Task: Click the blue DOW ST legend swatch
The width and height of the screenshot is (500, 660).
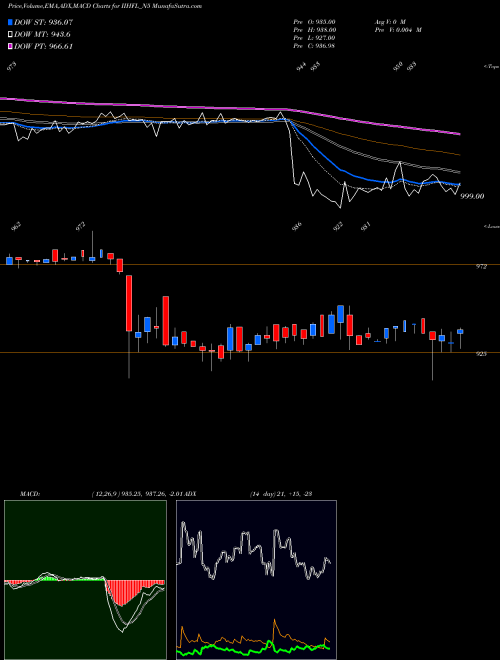Action: [10, 22]
